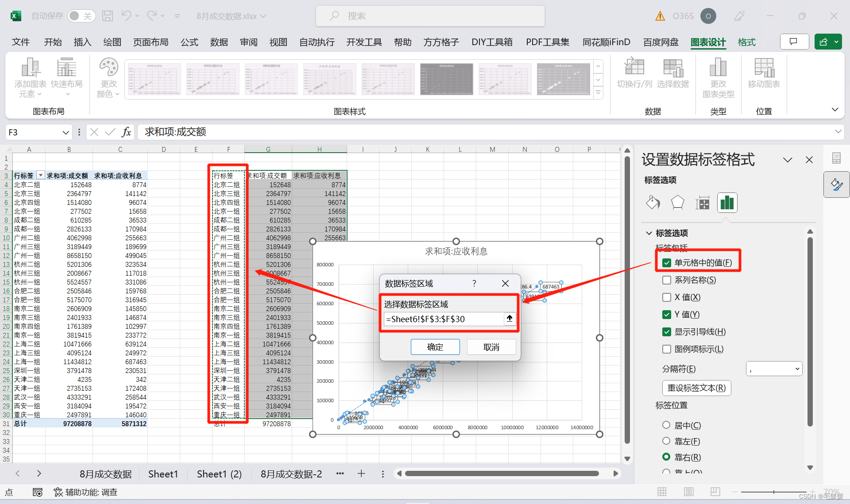The height and width of the screenshot is (504, 850).
Task: Uncheck 单元格中的值(F) checkbox
Action: pyautogui.click(x=667, y=263)
